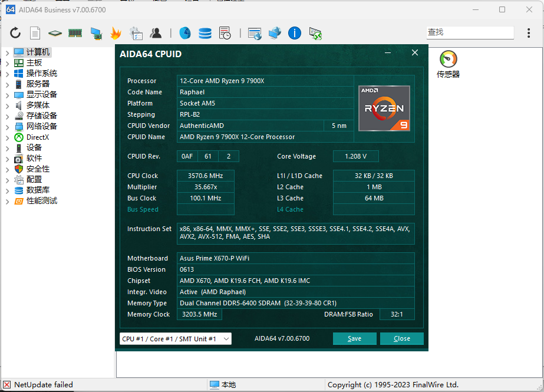544x392 pixels.
Task: Click the CPU chip toolbar icon
Action: coord(55,33)
